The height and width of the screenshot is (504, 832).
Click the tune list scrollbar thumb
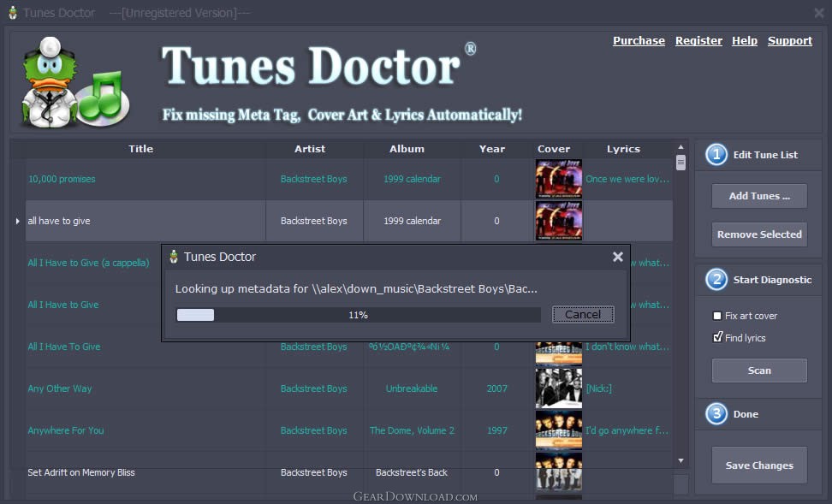[x=680, y=163]
